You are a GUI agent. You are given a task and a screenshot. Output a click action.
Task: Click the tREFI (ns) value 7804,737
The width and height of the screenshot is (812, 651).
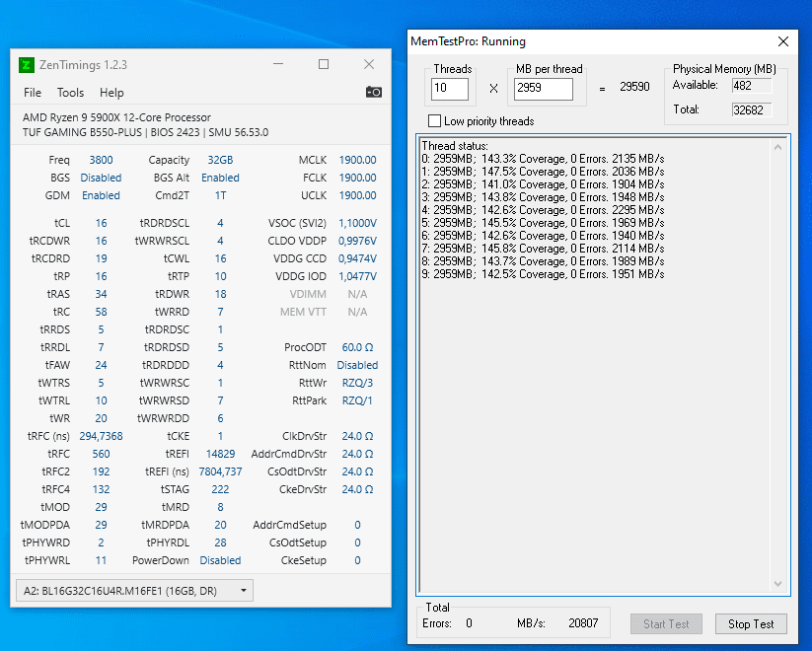click(x=220, y=471)
